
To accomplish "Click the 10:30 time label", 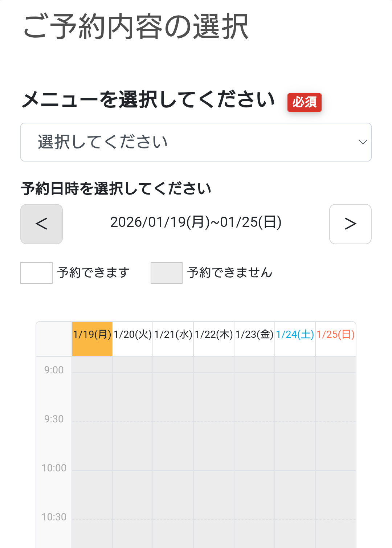I will (54, 517).
